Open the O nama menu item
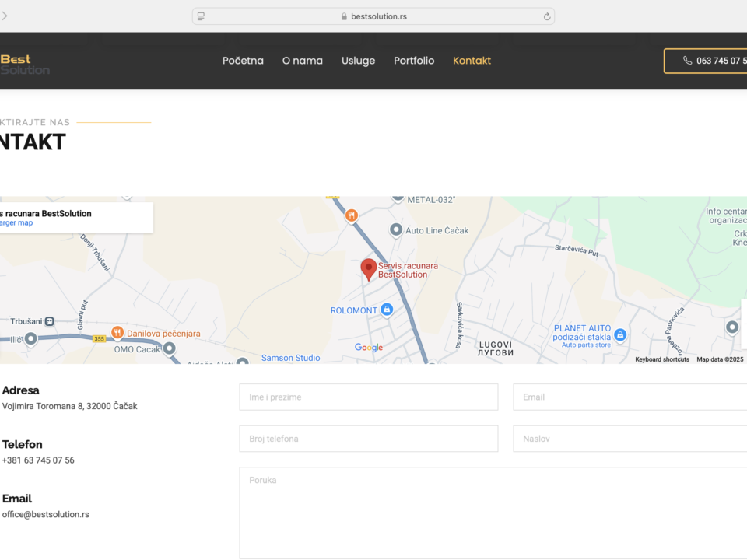Screen dimensions: 747x560 click(x=302, y=61)
